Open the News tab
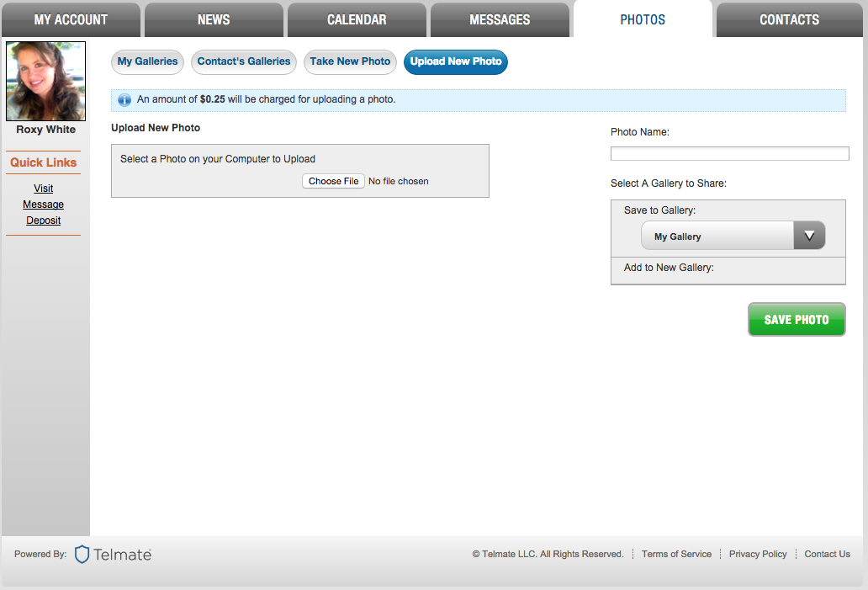Image resolution: width=868 pixels, height=590 pixels. point(214,19)
